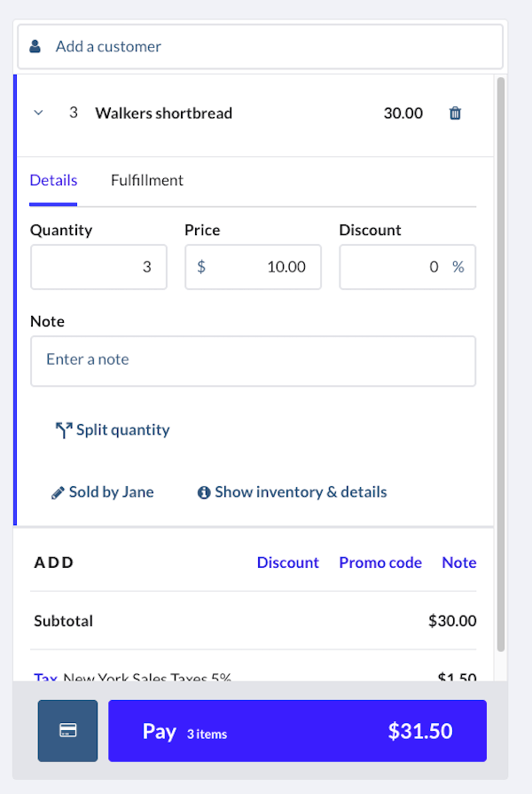
Task: Open the Tax link
Action: [x=45, y=678]
